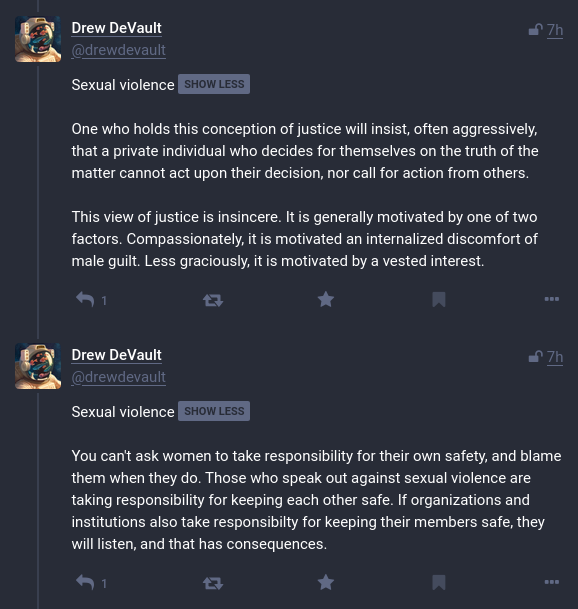The width and height of the screenshot is (578, 609).
Task: Click the astronaut avatar on second post
Action: (x=38, y=366)
